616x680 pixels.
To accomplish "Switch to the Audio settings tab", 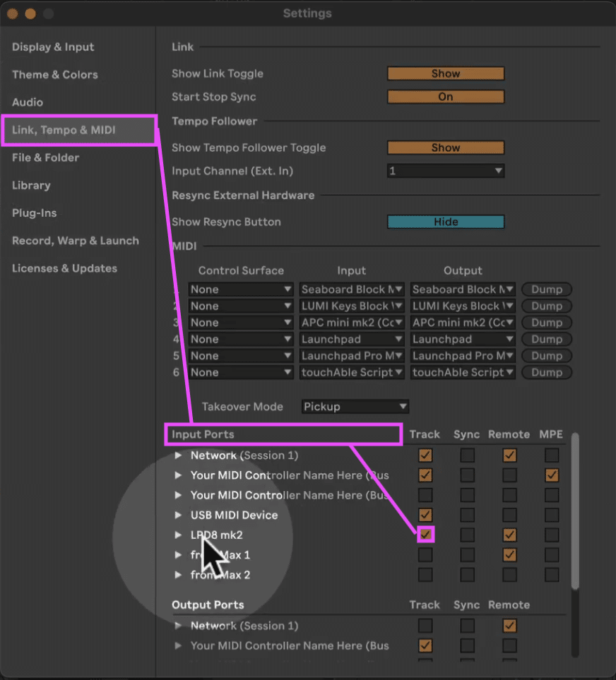I will tap(28, 102).
